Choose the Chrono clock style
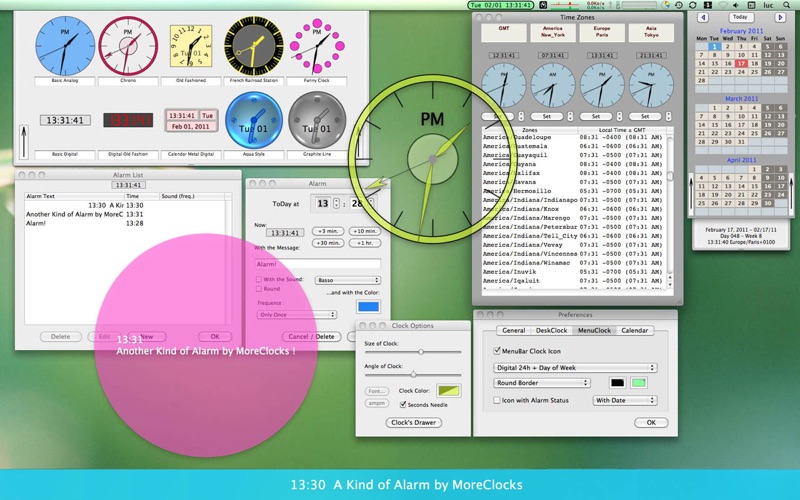The height and width of the screenshot is (500, 800). [x=128, y=46]
